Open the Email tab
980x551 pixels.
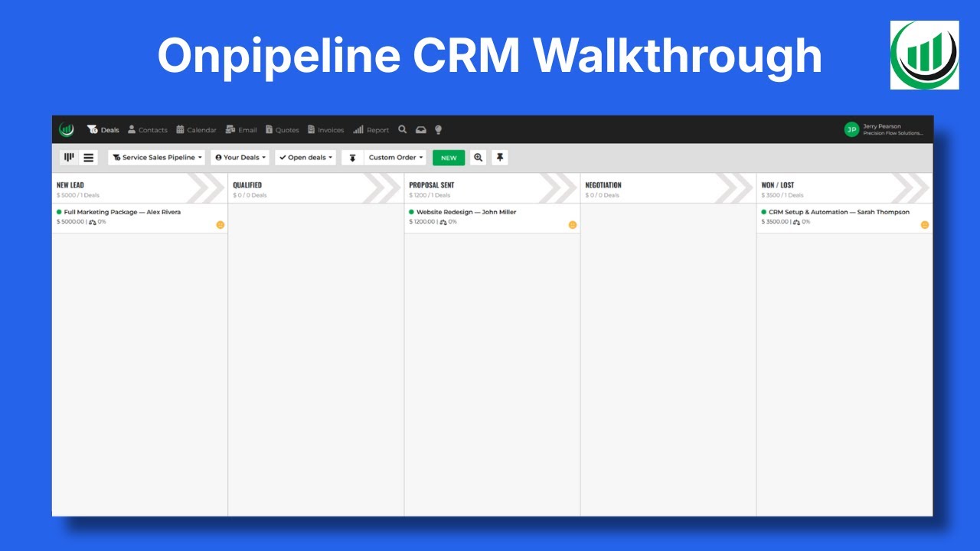click(241, 130)
